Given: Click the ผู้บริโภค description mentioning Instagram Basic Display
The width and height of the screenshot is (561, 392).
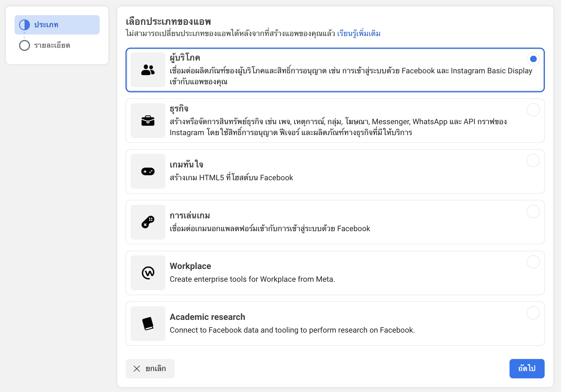Looking at the screenshot, I should [351, 76].
